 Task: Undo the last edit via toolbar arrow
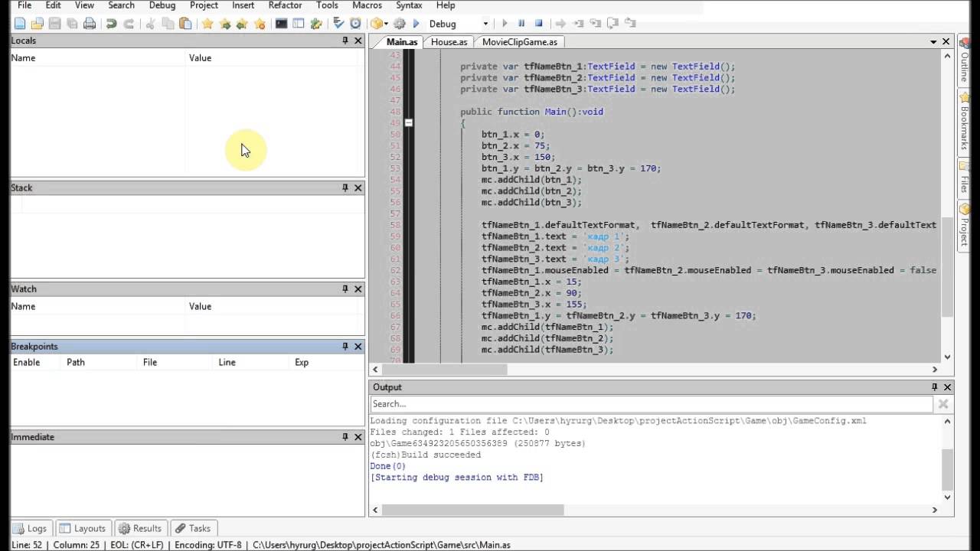(x=112, y=24)
